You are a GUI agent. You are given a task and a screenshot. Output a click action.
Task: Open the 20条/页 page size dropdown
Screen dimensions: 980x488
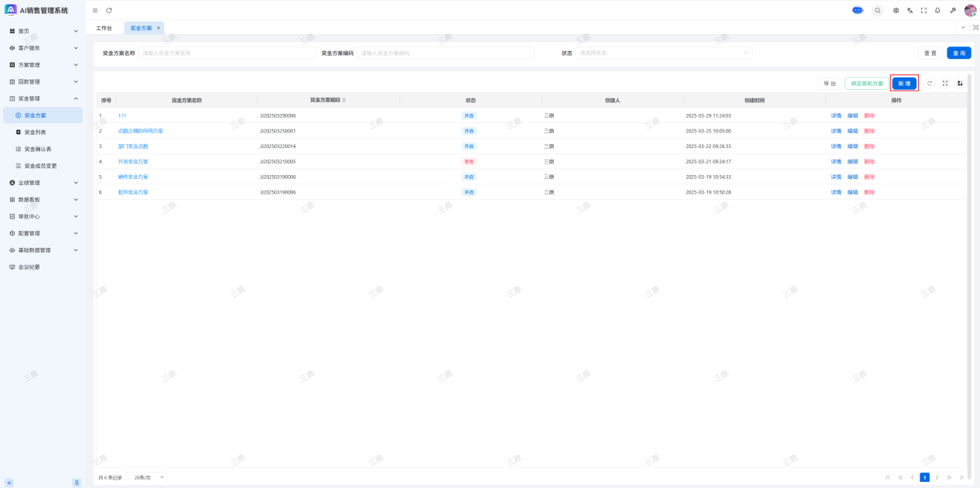coord(149,477)
